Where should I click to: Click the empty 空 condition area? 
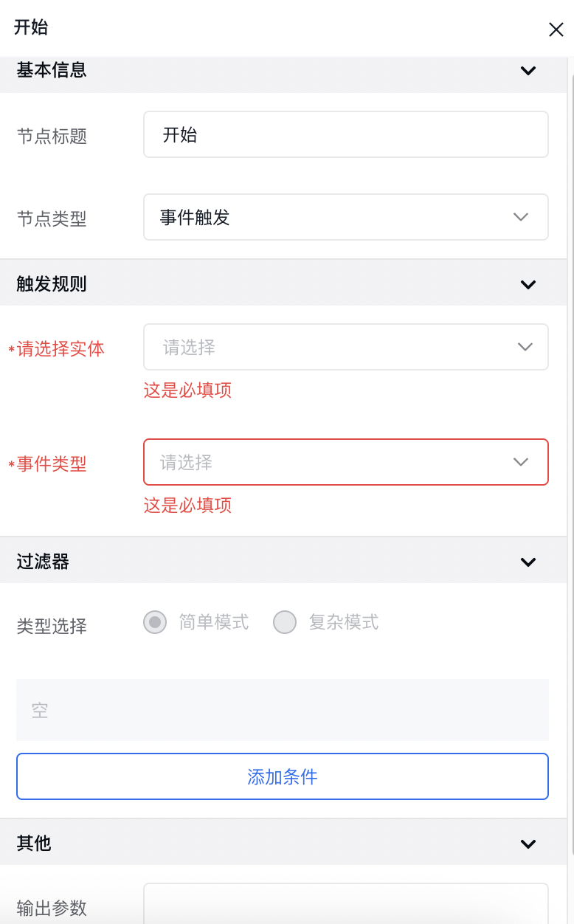(x=283, y=710)
